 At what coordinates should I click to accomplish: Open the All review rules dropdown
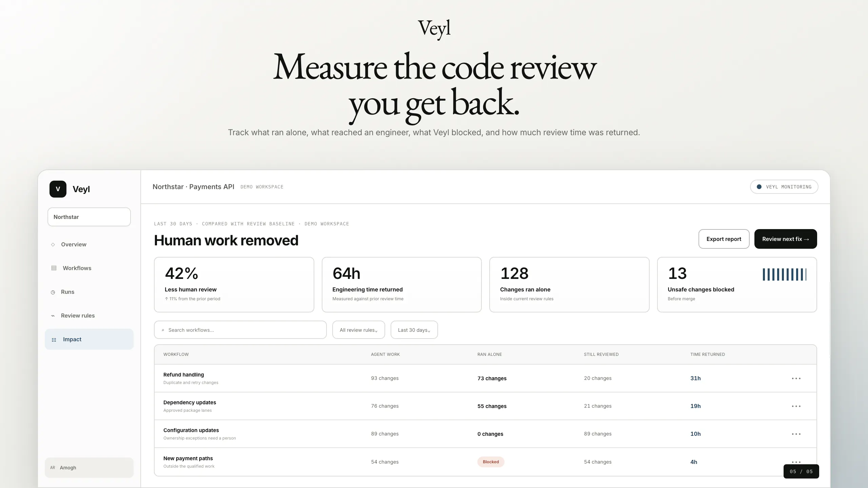point(358,330)
